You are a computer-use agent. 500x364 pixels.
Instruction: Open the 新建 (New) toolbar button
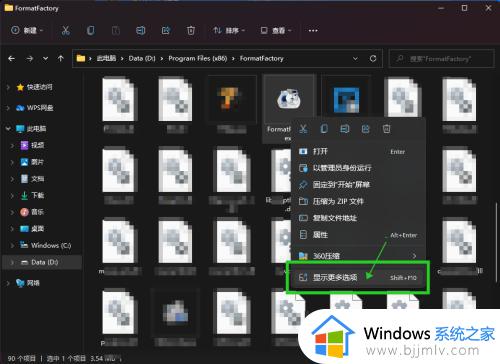point(27,31)
